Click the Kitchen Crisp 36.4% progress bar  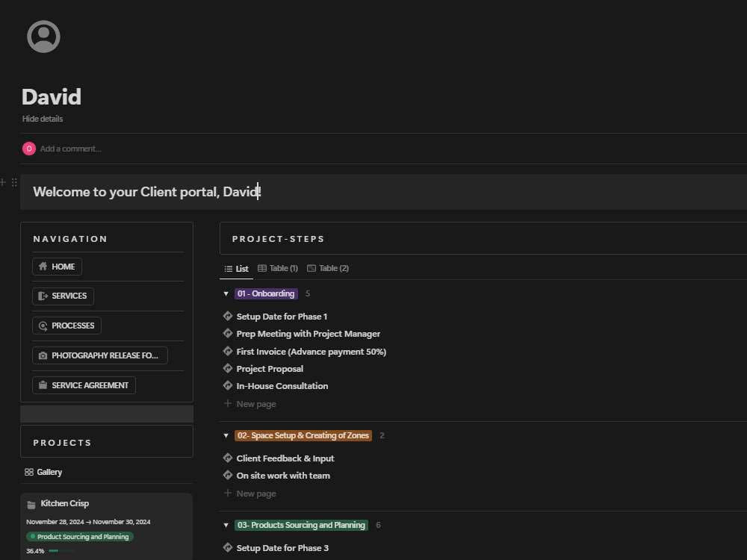coord(62,551)
